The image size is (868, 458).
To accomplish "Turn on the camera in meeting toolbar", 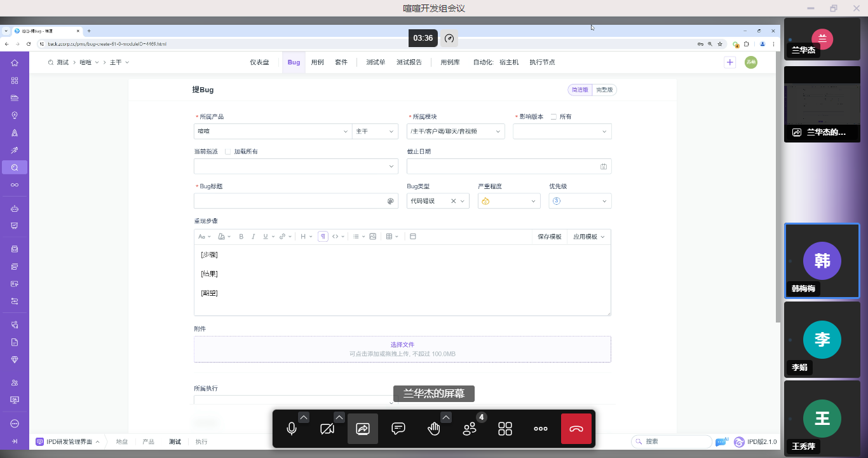I will click(x=327, y=429).
